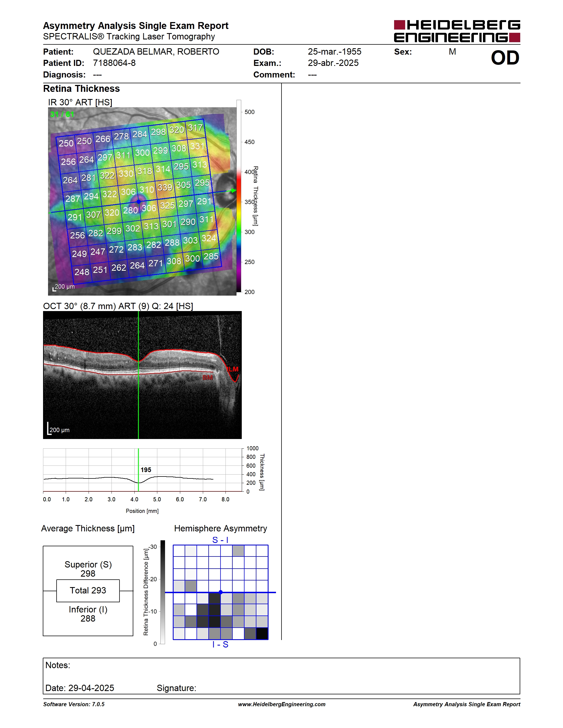Select grid cell value 278

[x=121, y=136]
